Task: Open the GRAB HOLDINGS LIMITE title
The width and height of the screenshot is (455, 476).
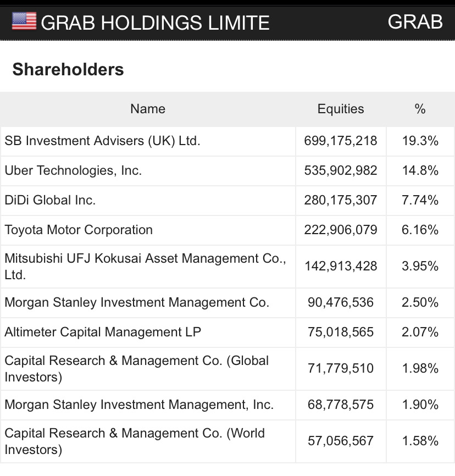Action: [x=155, y=23]
